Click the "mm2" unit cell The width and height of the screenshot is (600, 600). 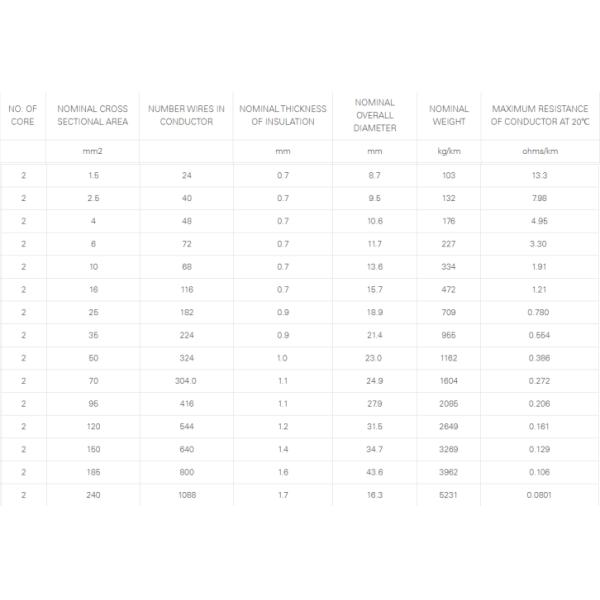[93, 152]
